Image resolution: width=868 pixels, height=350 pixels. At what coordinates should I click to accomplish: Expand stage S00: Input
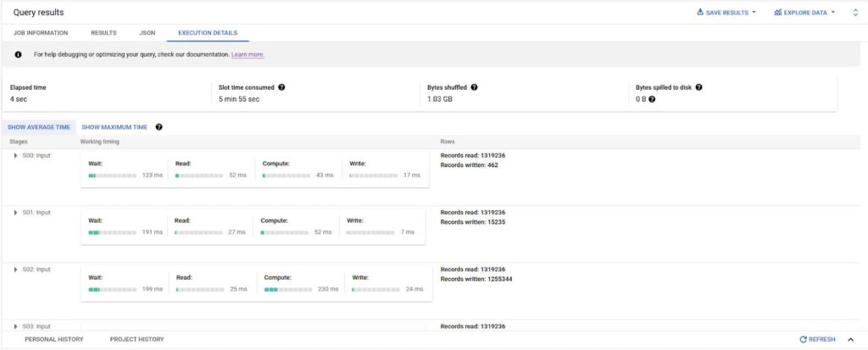(15, 156)
